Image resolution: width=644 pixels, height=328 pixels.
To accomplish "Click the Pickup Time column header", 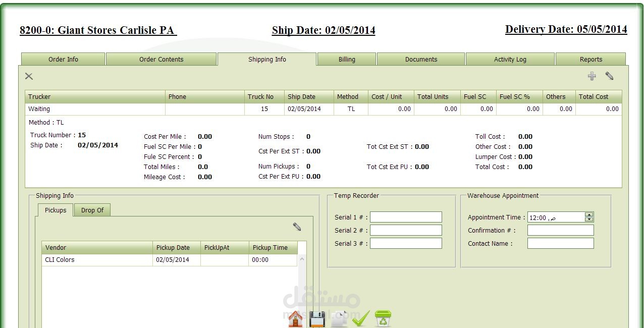I will [x=273, y=247].
